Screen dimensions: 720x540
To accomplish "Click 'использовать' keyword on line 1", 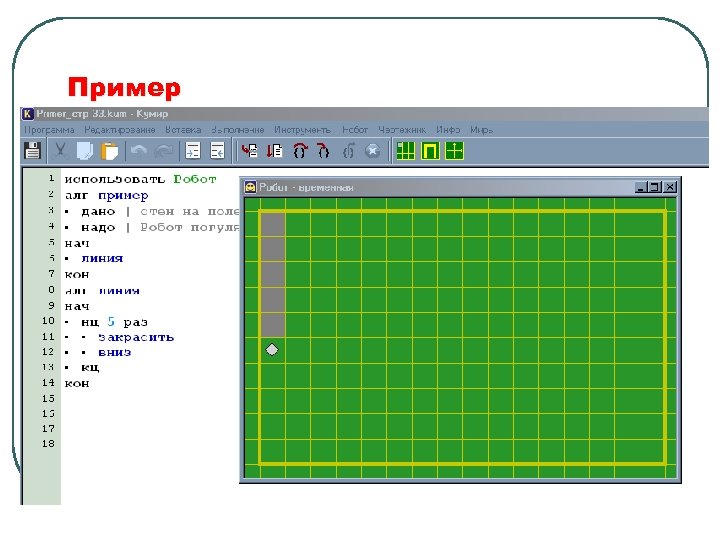I will tap(115, 179).
